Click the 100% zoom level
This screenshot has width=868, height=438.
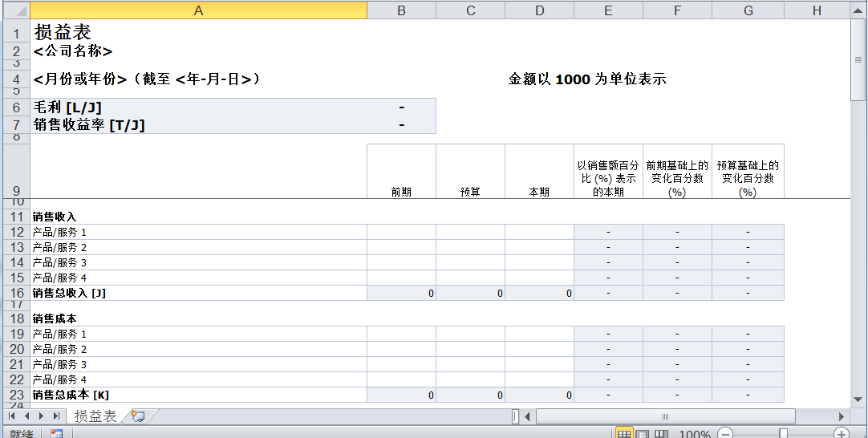[694, 433]
